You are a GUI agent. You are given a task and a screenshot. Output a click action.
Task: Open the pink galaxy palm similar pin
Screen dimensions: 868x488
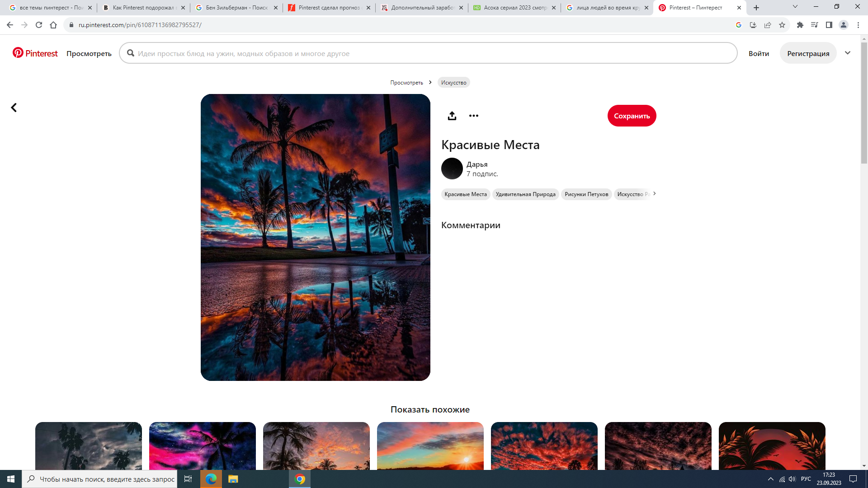(x=202, y=446)
